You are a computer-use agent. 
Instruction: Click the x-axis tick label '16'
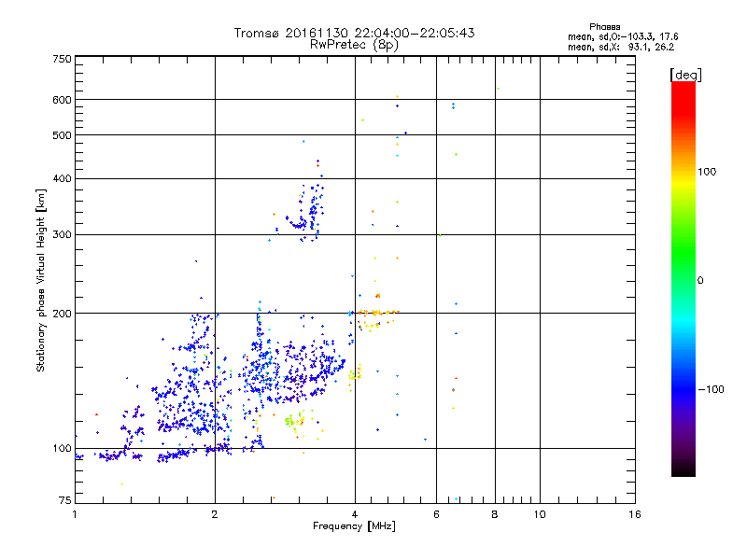click(x=635, y=514)
